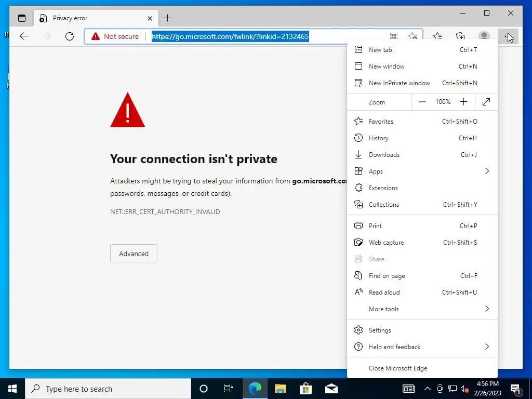Open History menu entry

(422, 138)
